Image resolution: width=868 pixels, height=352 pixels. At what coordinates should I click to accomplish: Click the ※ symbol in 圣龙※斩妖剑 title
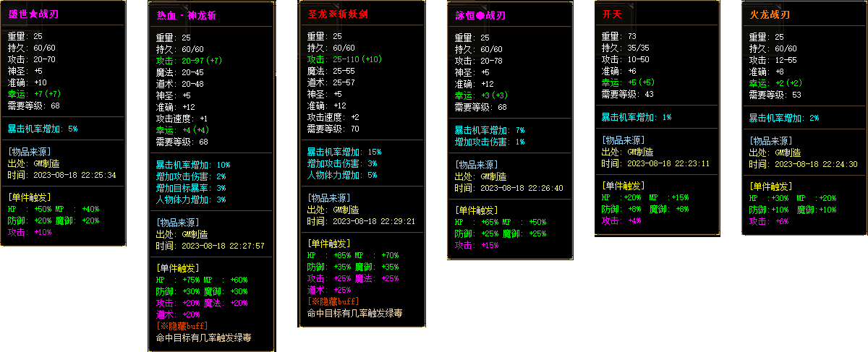click(333, 14)
